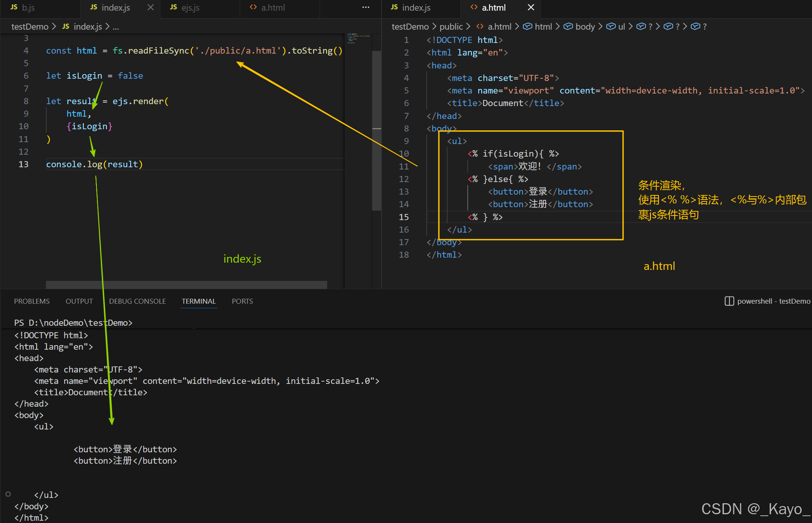The image size is (812, 523).
Task: Expand the ellipsis breadcrumb after index.js
Action: point(116,27)
